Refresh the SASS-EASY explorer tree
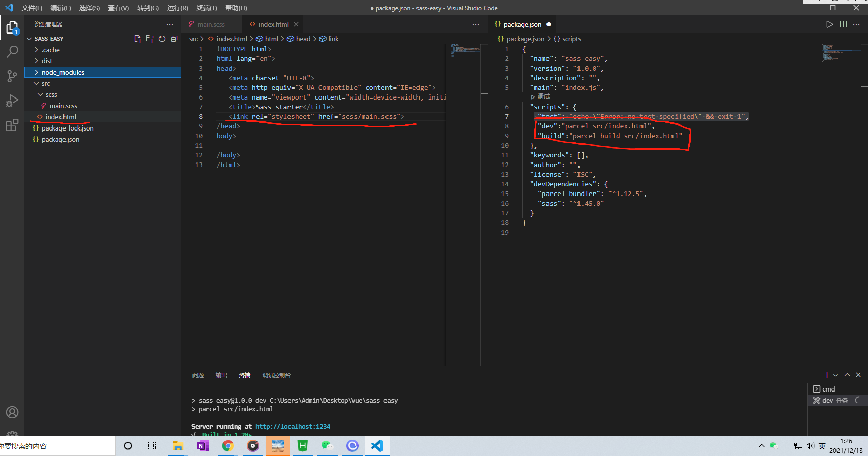 (x=162, y=39)
